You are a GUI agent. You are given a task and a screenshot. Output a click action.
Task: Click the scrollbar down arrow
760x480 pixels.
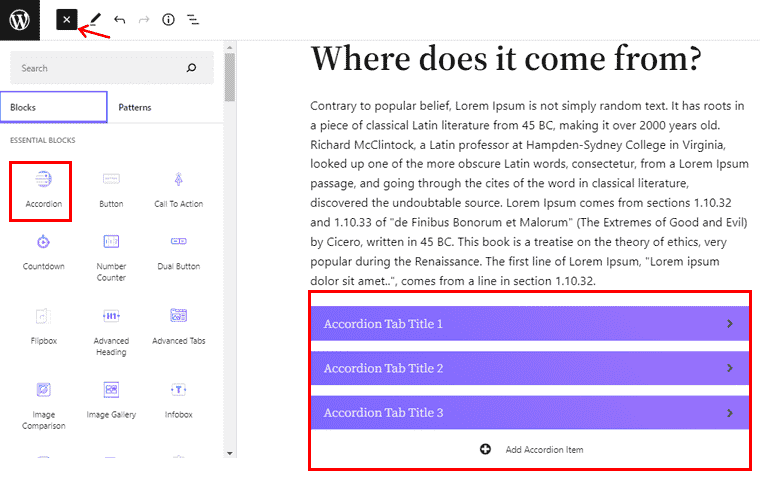(230, 453)
